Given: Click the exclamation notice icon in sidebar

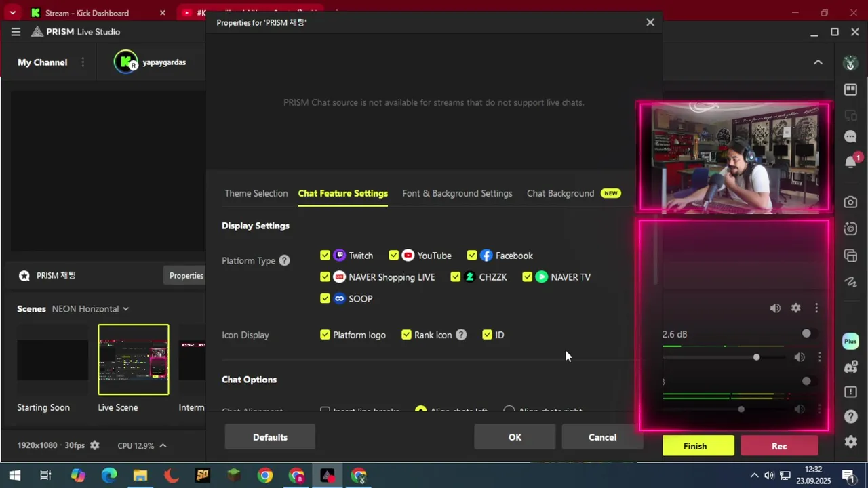Looking at the screenshot, I should click(x=850, y=392).
